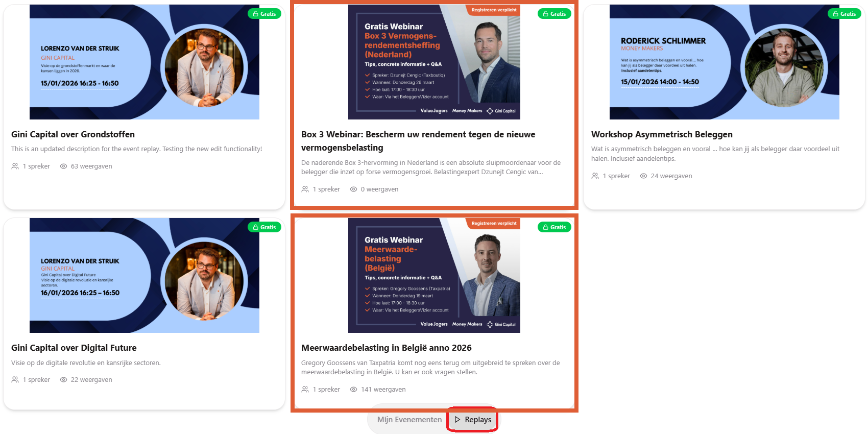Select the Meerwaardebelasting België webinar thumbnail
The width and height of the screenshot is (868, 434).
434,276
